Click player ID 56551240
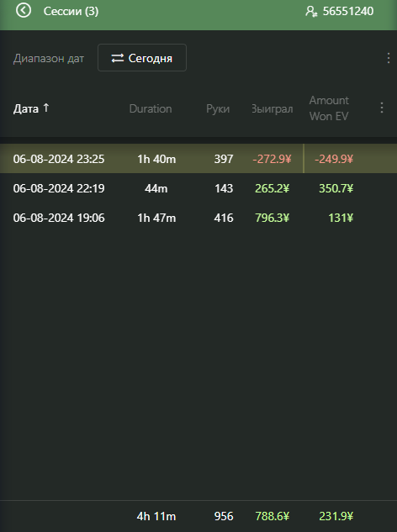The height and width of the screenshot is (532, 397). click(347, 11)
